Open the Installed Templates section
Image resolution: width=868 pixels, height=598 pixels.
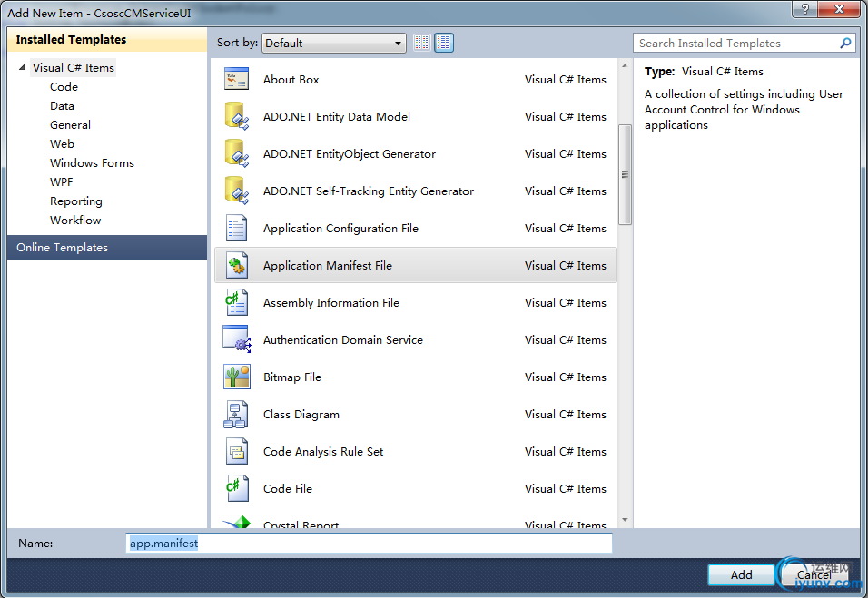click(x=107, y=40)
